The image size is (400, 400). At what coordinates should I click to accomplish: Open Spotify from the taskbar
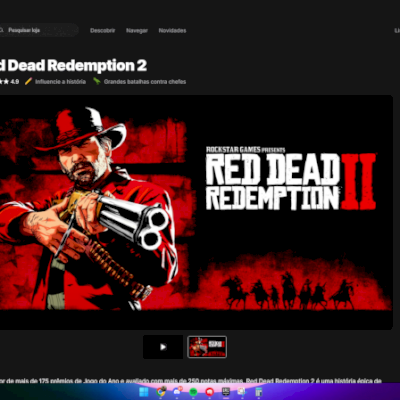(193, 392)
